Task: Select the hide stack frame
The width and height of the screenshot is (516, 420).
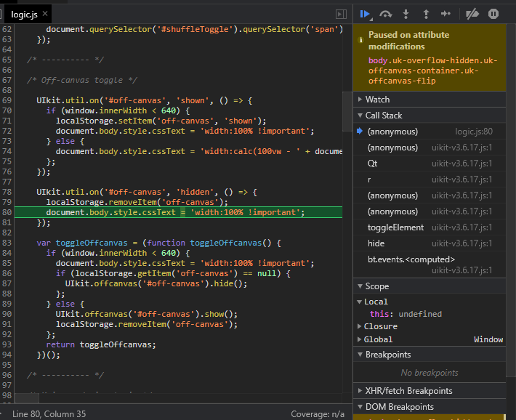Action: coord(430,243)
